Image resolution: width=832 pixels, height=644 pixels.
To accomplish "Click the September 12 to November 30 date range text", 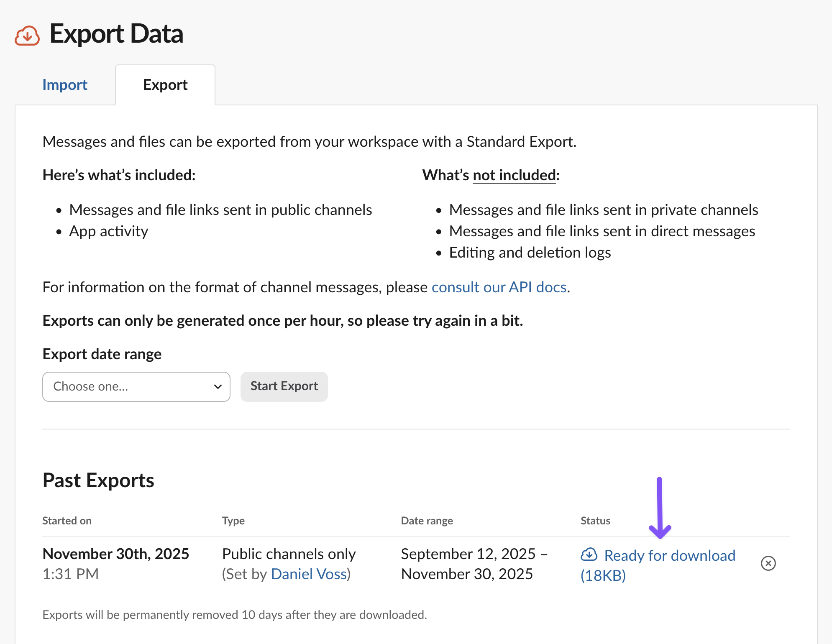I will (473, 563).
